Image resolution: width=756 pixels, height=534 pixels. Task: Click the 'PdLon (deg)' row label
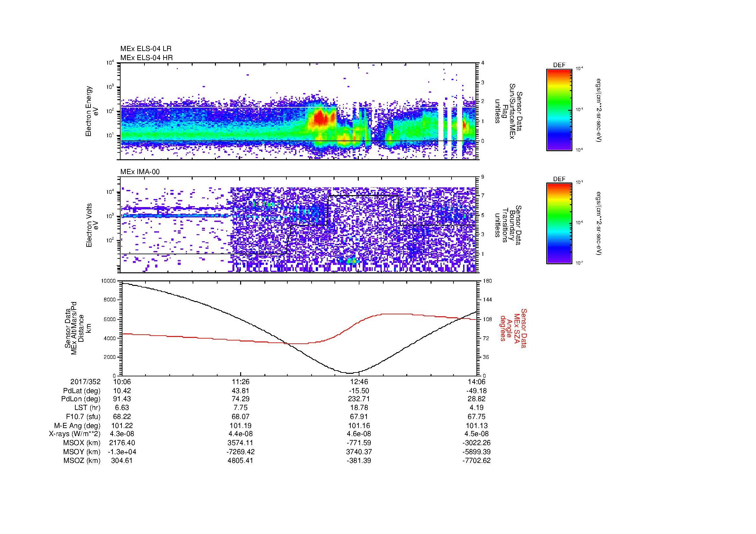tap(81, 399)
